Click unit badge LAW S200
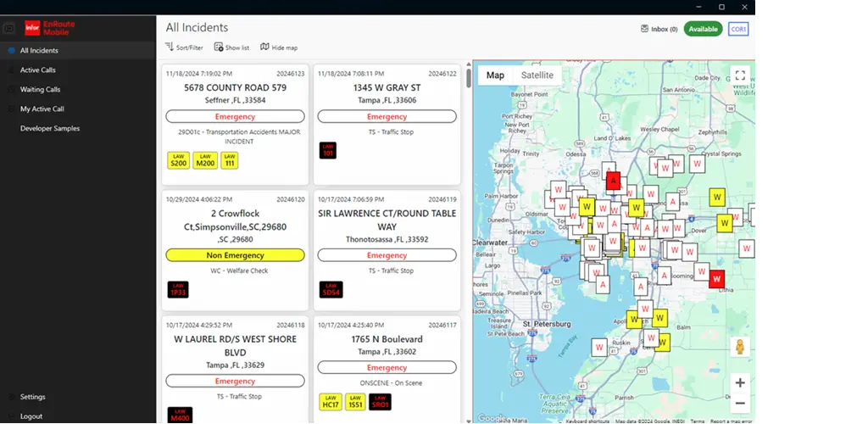This screenshot has width=868, height=424. point(178,160)
